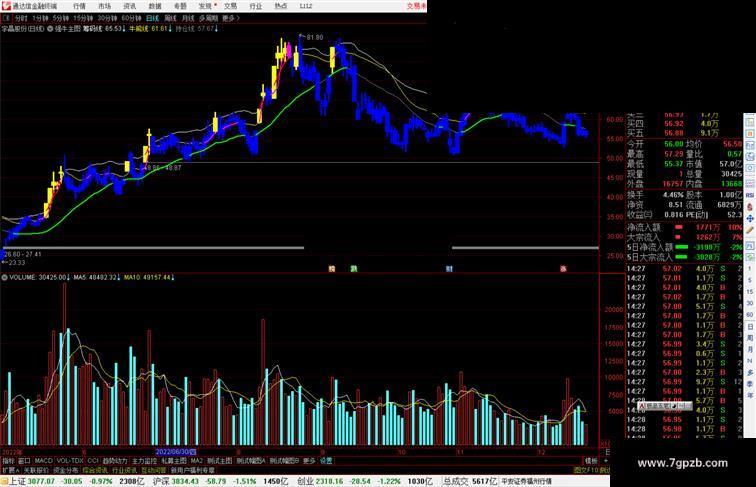Select 15-minute period in right sidebar

coord(750,292)
